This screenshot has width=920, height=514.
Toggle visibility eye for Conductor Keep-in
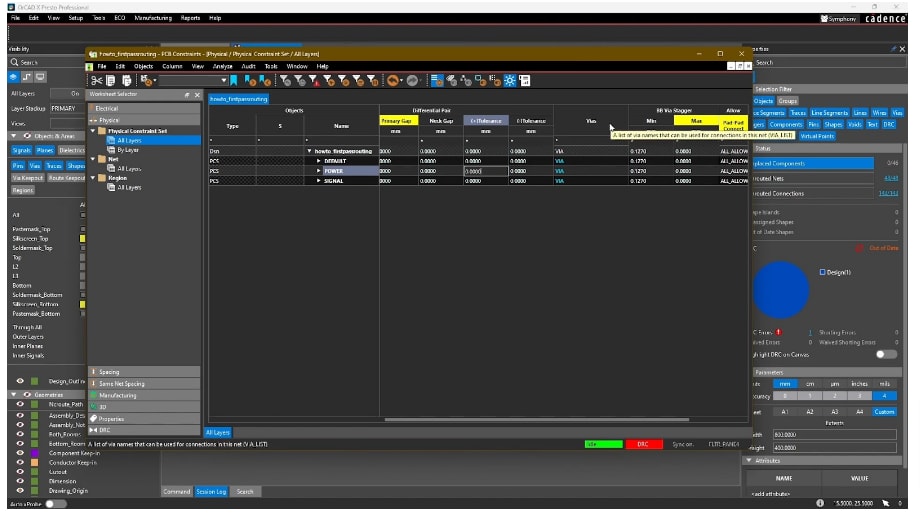(x=20, y=462)
